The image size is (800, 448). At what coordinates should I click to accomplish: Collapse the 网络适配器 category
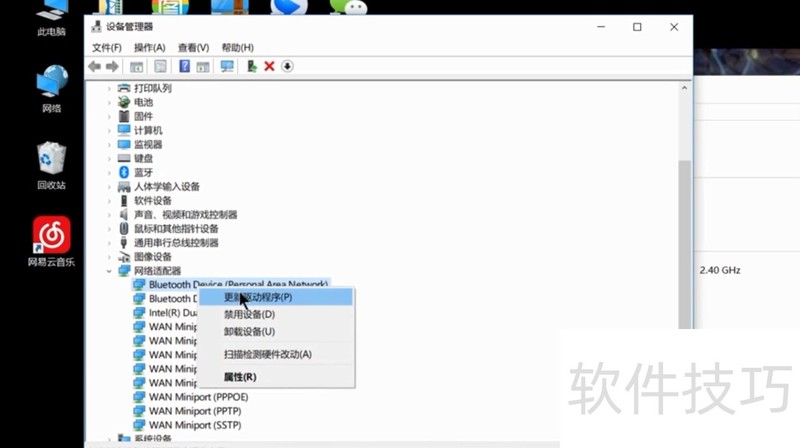(109, 270)
